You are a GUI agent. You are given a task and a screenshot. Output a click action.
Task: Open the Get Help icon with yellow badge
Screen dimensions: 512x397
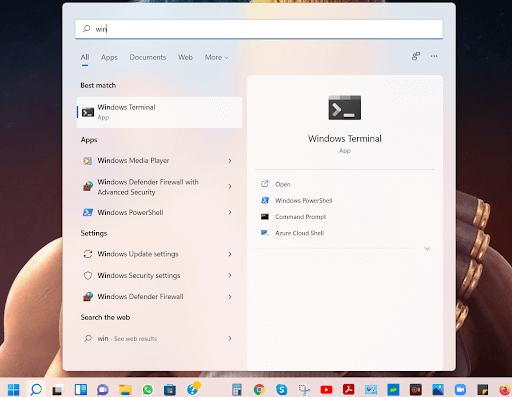[x=193, y=388]
